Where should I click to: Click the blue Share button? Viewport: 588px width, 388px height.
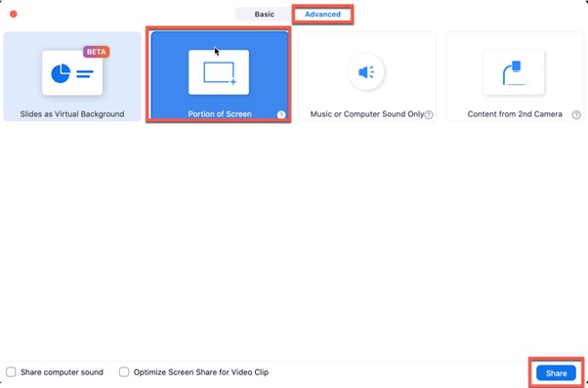[556, 373]
